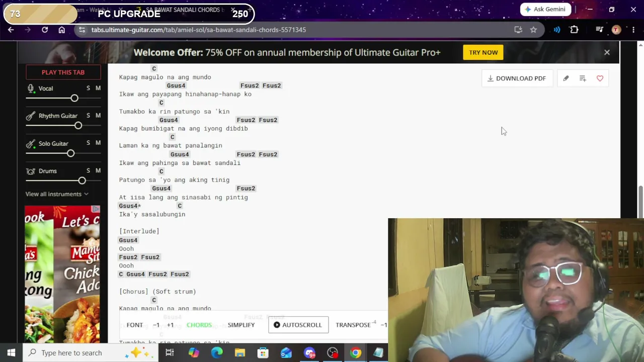Reload the Ultimate Guitar page

click(45, 30)
